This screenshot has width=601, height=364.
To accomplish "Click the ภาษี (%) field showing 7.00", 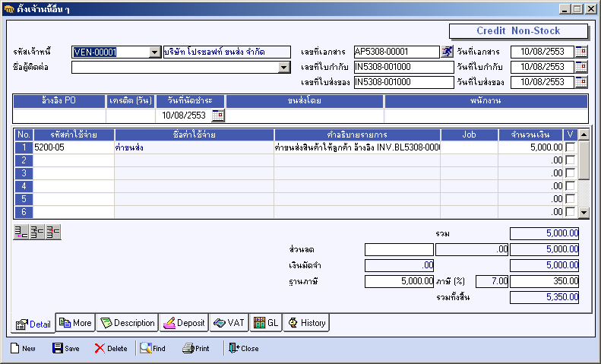I will (492, 281).
